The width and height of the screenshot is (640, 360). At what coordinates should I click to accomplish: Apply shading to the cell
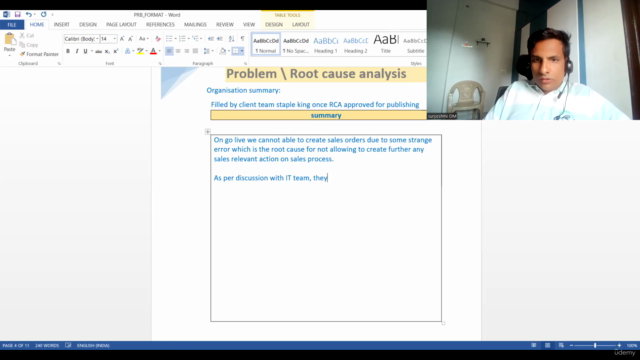[x=222, y=51]
